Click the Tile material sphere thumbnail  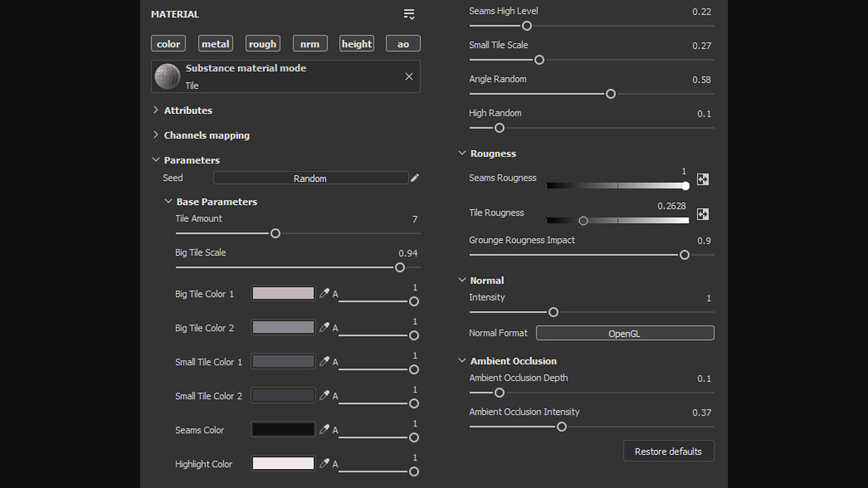point(167,76)
